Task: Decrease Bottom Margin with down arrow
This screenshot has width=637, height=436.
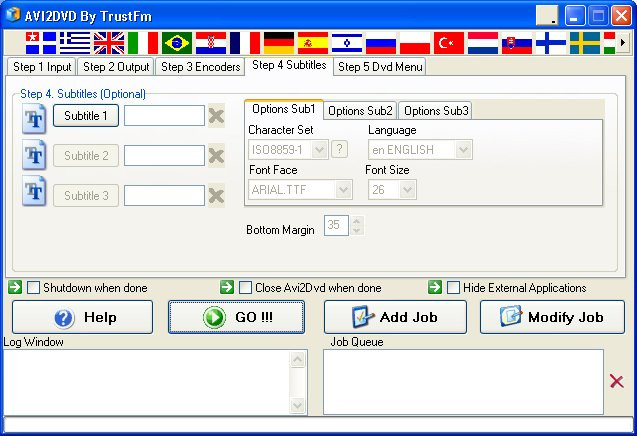Action: (x=357, y=230)
